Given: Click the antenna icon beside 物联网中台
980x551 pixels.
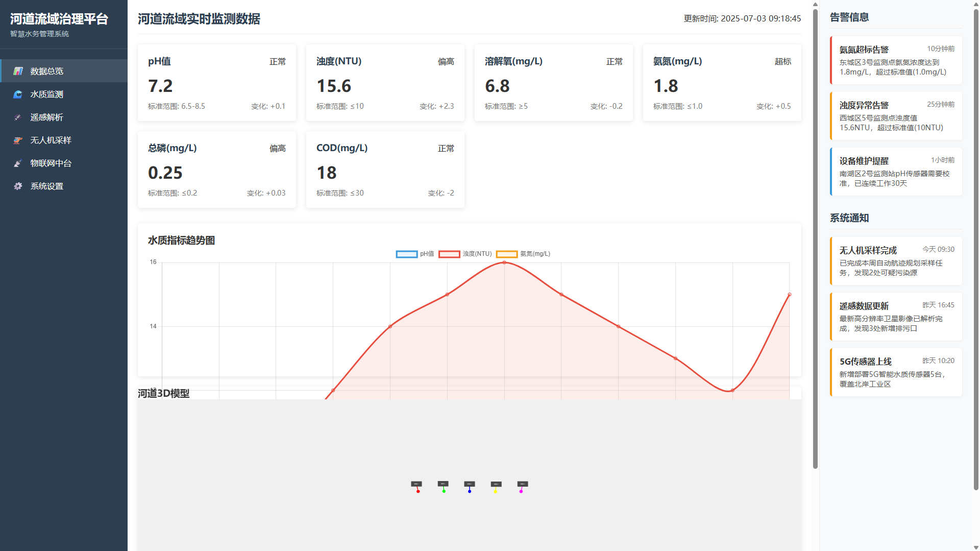Looking at the screenshot, I should click(18, 163).
